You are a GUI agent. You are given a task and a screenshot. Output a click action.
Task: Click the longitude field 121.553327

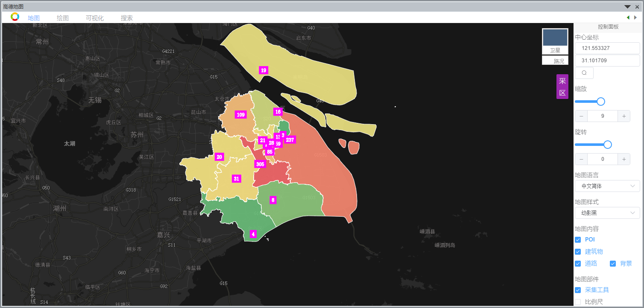pos(607,48)
